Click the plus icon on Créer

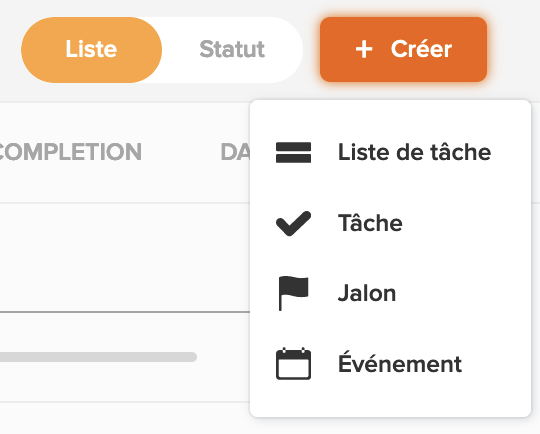point(364,50)
